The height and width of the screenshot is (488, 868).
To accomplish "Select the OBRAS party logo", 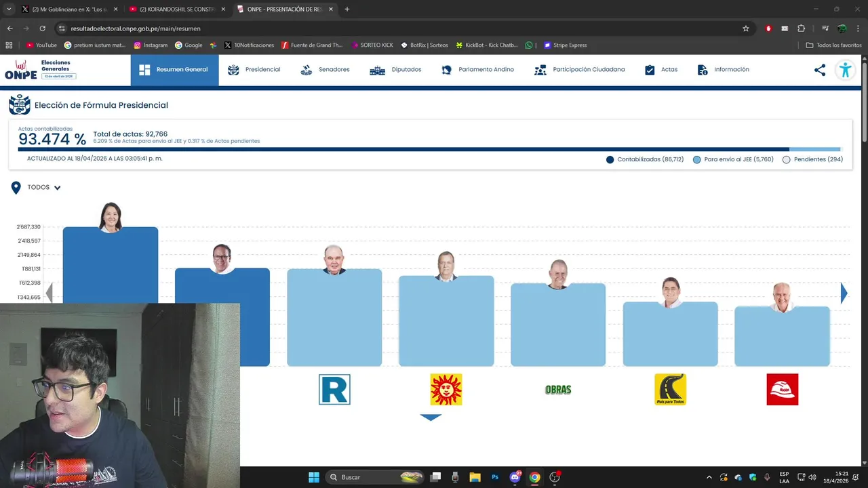I will click(558, 390).
